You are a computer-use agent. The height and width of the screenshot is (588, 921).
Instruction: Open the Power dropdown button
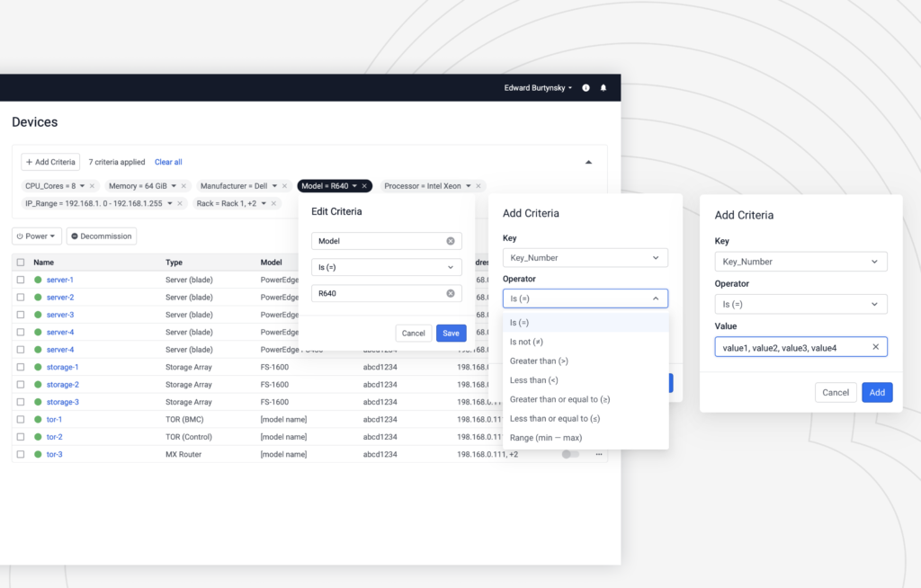pyautogui.click(x=38, y=236)
